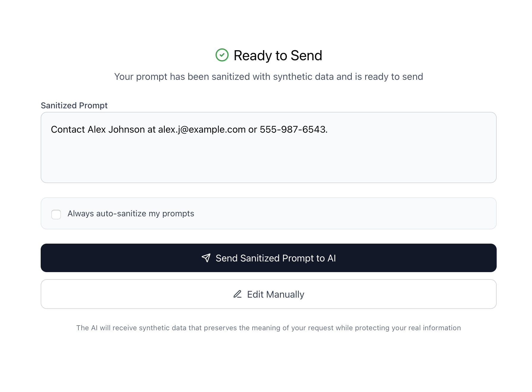The height and width of the screenshot is (392, 532).
Task: Click the pencil edit icon
Action: pyautogui.click(x=237, y=294)
